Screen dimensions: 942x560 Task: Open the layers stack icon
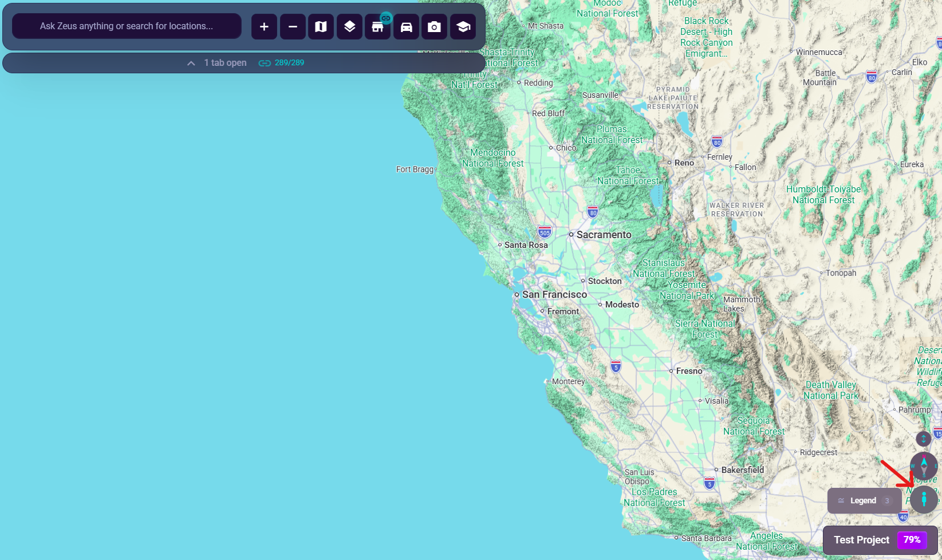click(349, 26)
